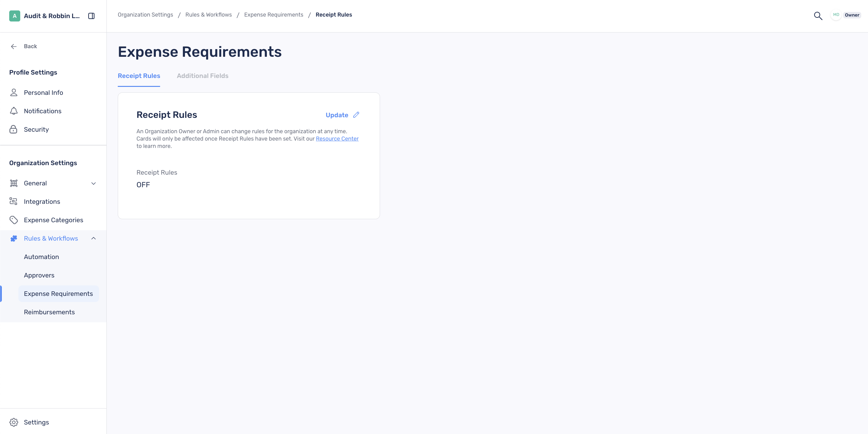Viewport: 868px width, 434px height.
Task: Click the pencil edit icon beside Update
Action: click(356, 115)
